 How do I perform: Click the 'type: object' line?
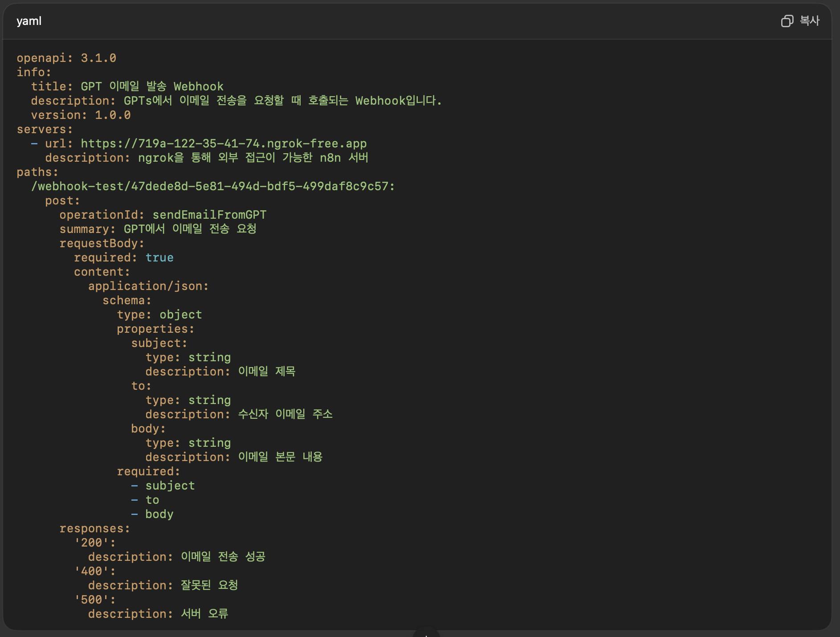pyautogui.click(x=159, y=314)
